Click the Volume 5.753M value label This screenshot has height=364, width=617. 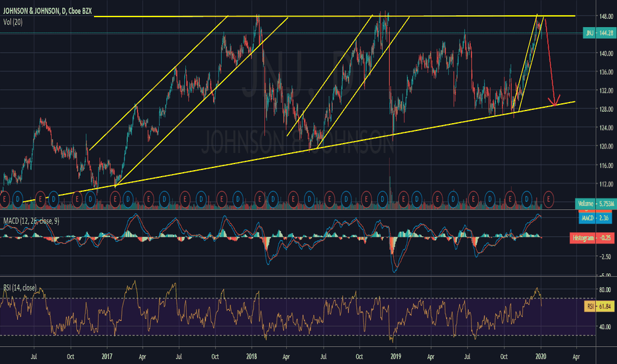(x=595, y=203)
